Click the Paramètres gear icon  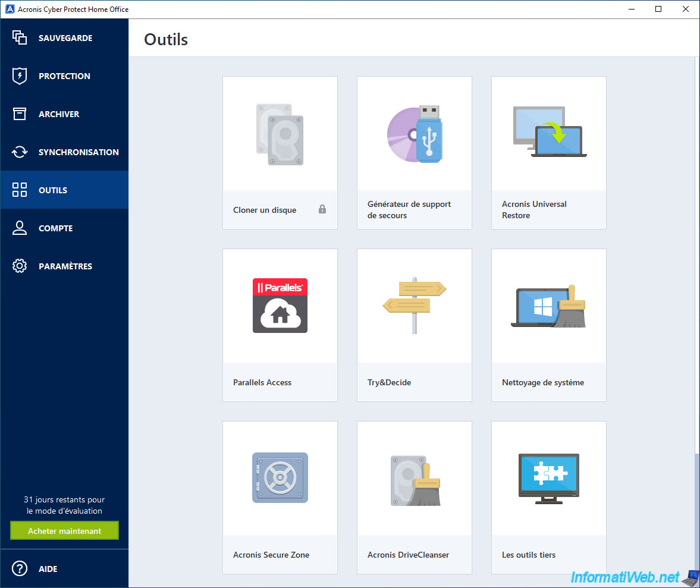point(20,266)
